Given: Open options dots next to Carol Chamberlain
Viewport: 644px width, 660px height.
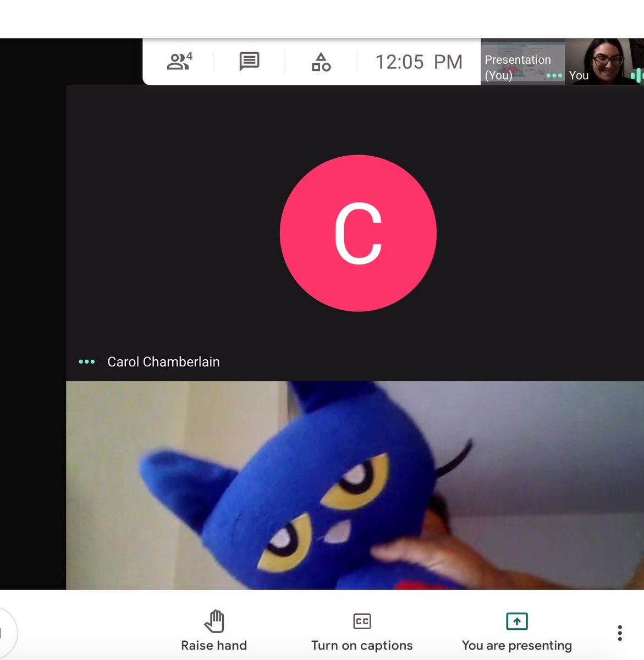Looking at the screenshot, I should pyautogui.click(x=87, y=362).
